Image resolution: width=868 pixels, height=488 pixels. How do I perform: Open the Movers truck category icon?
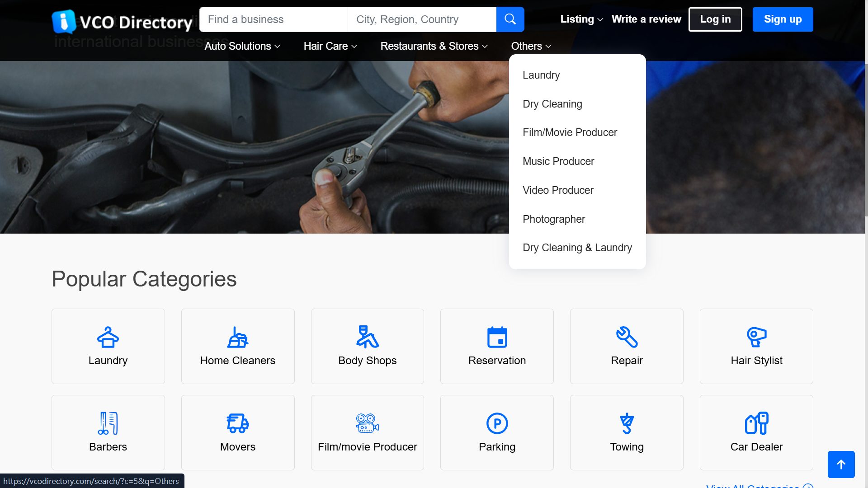pos(238,423)
